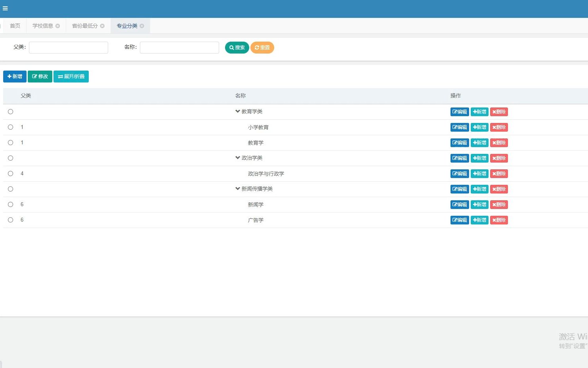The height and width of the screenshot is (368, 588).
Task: Click the 政治学与行政学 name cell
Action: 266,174
